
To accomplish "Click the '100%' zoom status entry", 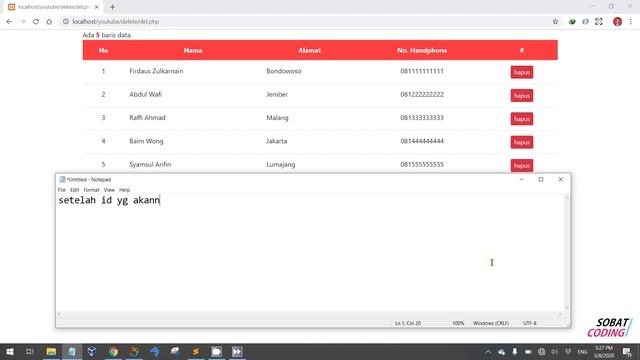I will coord(458,323).
